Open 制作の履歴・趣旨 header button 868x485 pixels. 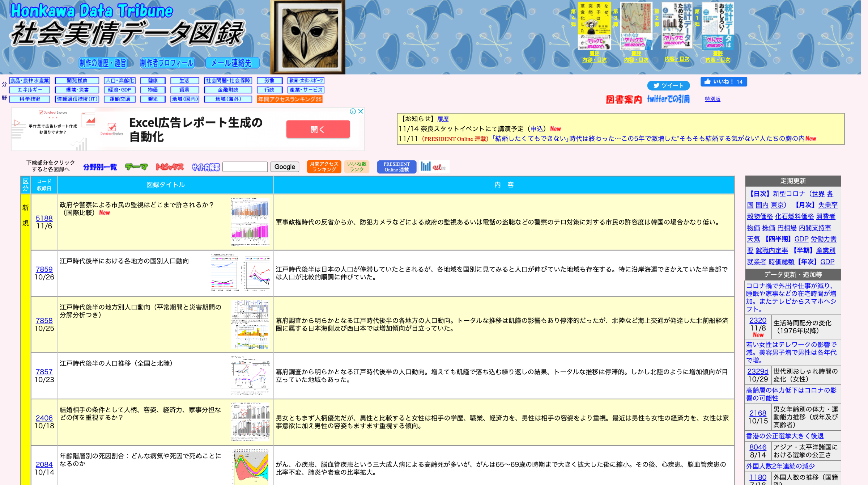tap(103, 63)
